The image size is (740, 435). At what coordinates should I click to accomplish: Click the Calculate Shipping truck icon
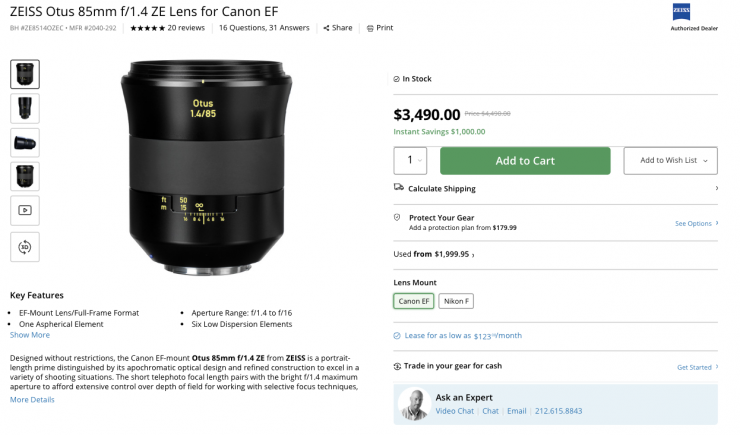pyautogui.click(x=399, y=187)
